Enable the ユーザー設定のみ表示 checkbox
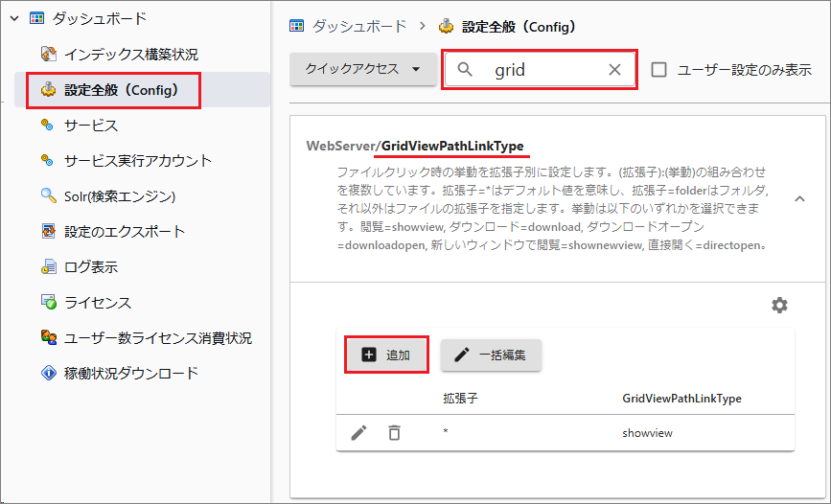Image resolution: width=831 pixels, height=504 pixels. tap(659, 70)
